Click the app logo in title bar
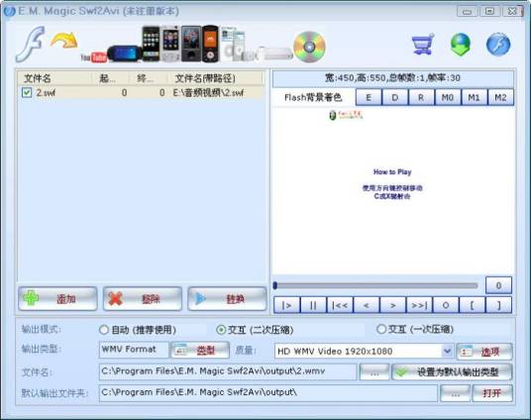Viewport: 531px width, 420px height. pos(9,11)
